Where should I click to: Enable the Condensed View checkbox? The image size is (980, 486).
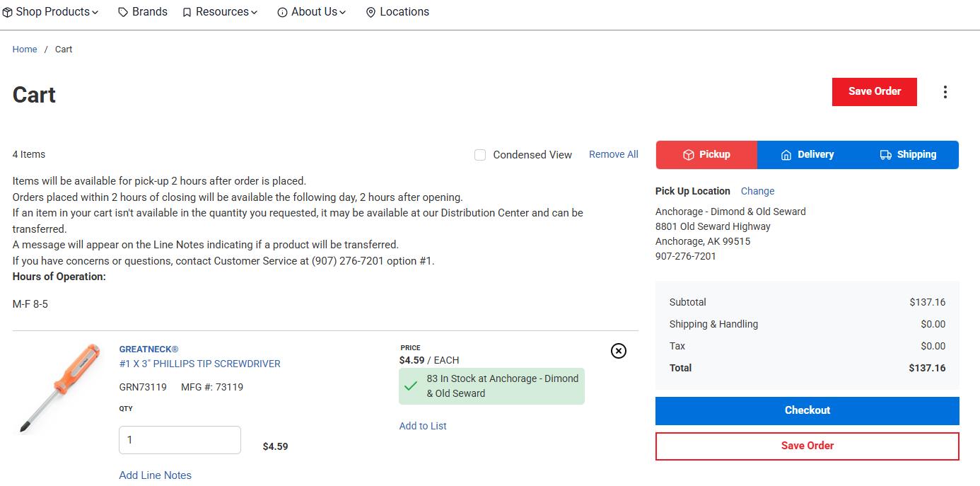click(480, 155)
